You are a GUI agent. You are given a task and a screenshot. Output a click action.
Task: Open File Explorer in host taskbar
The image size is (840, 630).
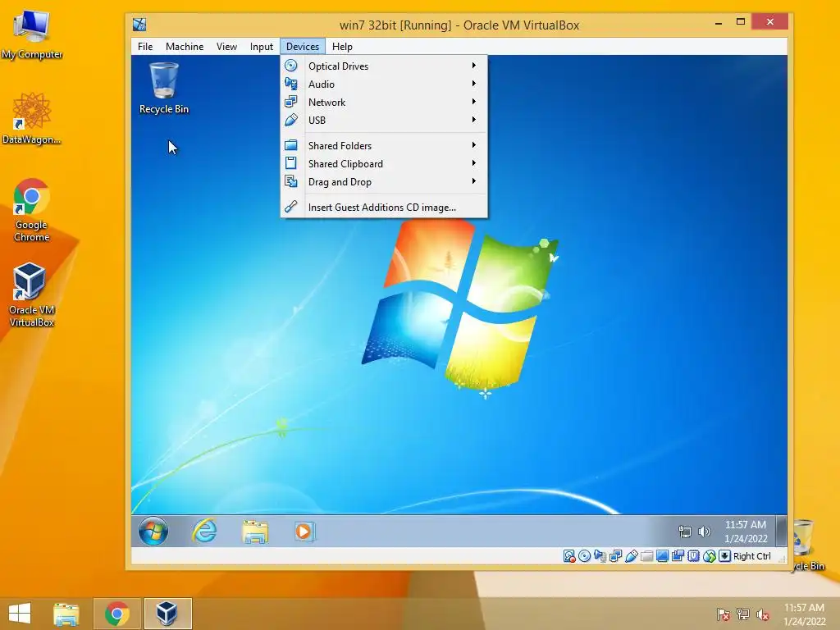(66, 614)
